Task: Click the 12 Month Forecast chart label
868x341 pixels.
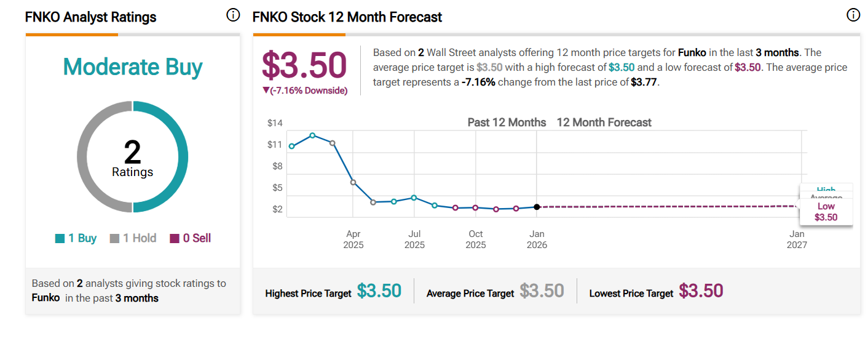Action: click(x=604, y=122)
